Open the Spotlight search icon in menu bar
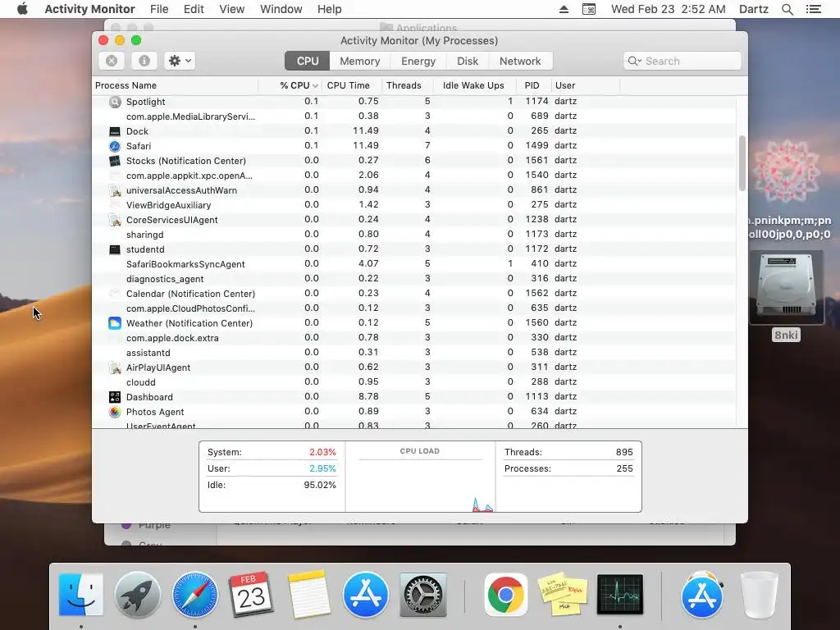The image size is (840, 630). tap(787, 9)
